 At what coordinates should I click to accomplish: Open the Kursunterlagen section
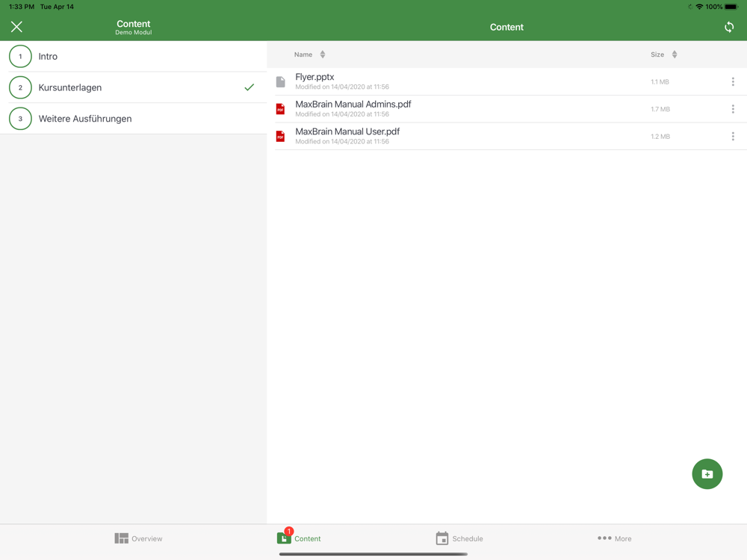tap(70, 87)
